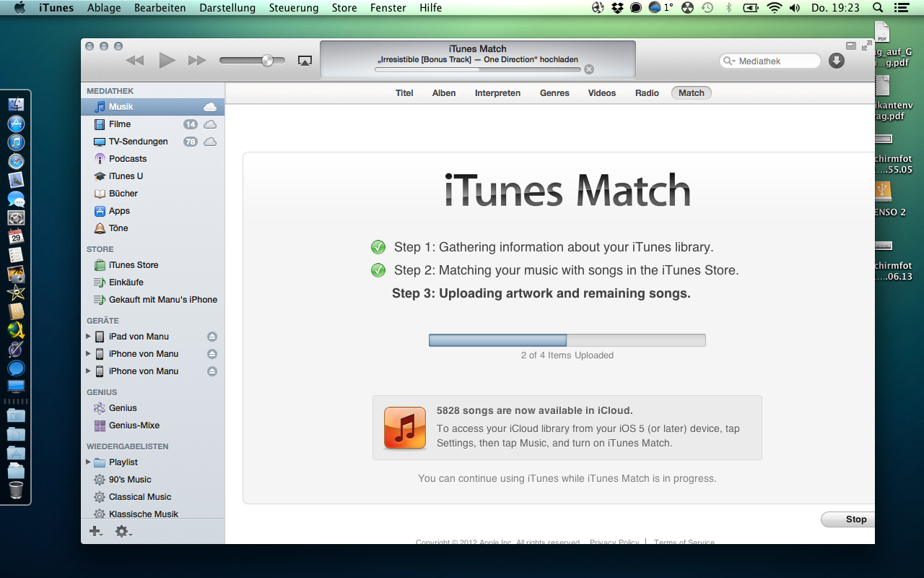Image resolution: width=924 pixels, height=578 pixels.
Task: Switch to the Alben tab
Action: 444,93
